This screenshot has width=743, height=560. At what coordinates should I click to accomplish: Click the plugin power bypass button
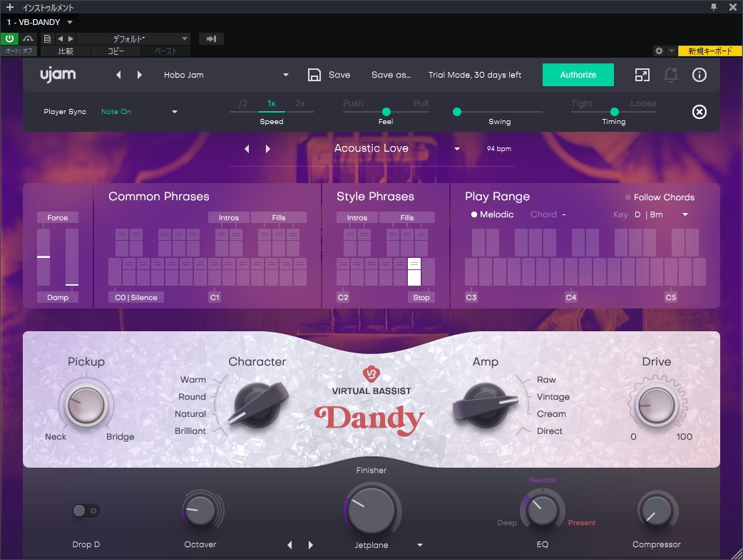pyautogui.click(x=9, y=38)
